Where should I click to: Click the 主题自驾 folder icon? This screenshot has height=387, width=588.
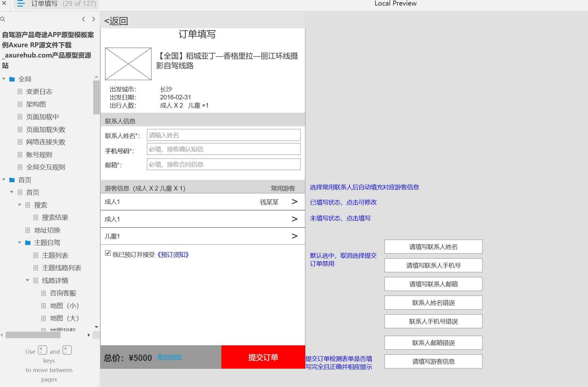[x=28, y=242]
